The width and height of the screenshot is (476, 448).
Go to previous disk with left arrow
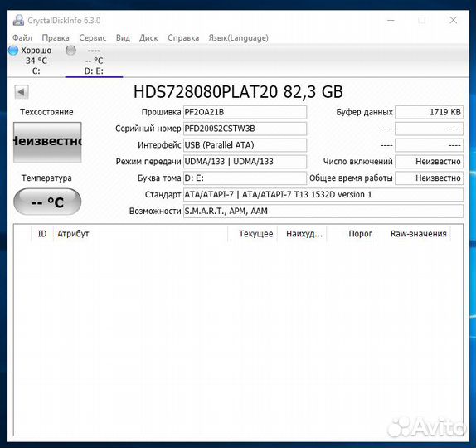[22, 92]
